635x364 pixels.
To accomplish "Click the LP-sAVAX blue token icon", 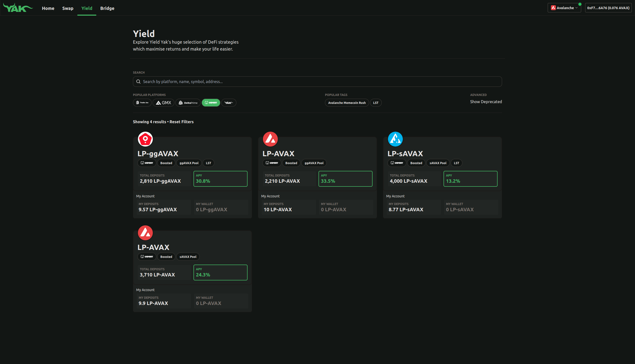I will [395, 139].
